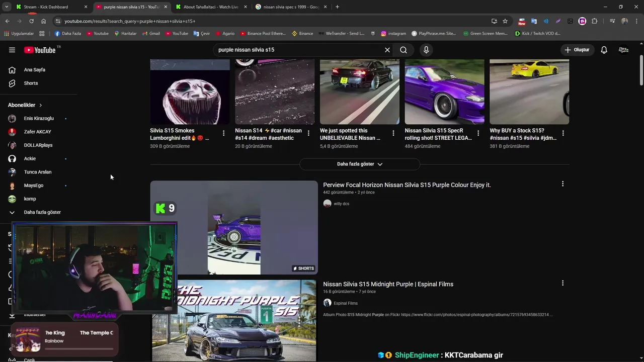Play the troll-face Silvia S15 short thumbnail
This screenshot has width=644, height=362.
coord(190,92)
